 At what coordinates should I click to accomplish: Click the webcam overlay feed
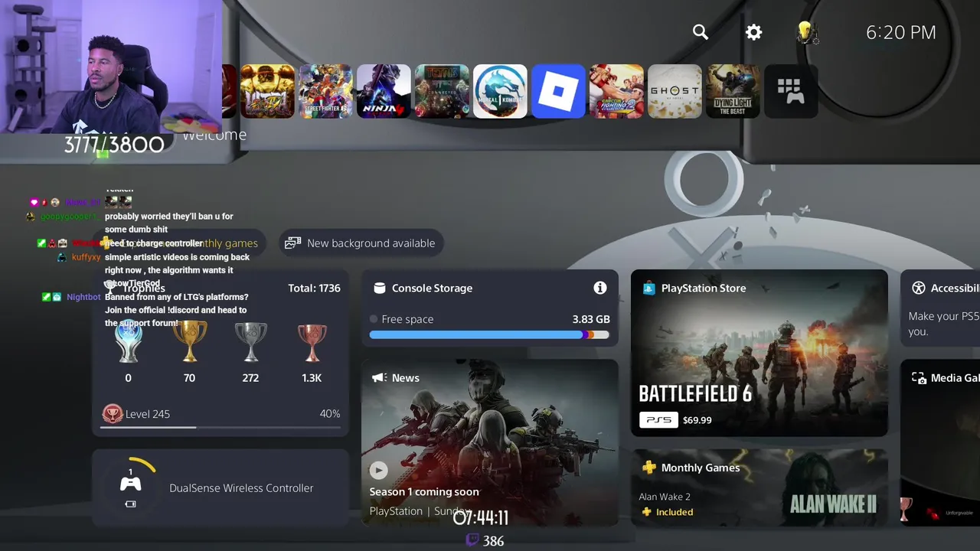pyautogui.click(x=112, y=67)
